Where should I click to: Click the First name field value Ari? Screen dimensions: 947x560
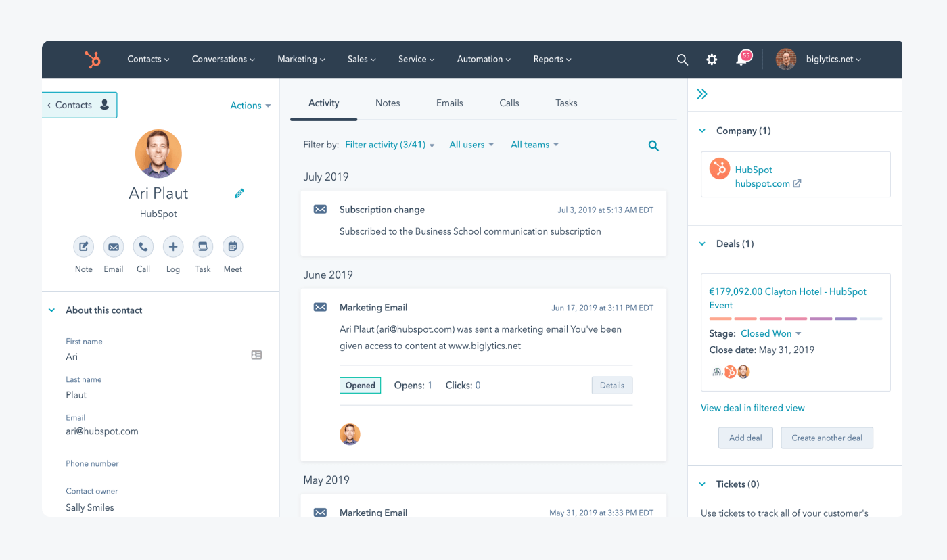[x=72, y=357]
